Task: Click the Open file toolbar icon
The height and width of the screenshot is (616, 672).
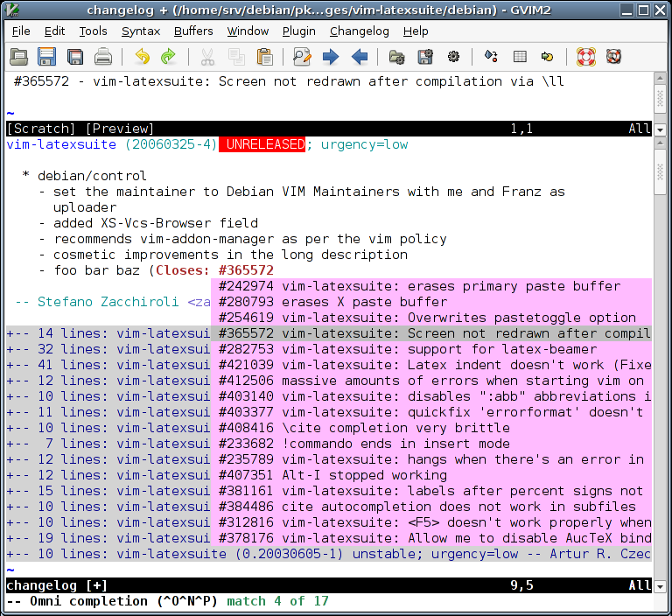Action: coord(19,57)
